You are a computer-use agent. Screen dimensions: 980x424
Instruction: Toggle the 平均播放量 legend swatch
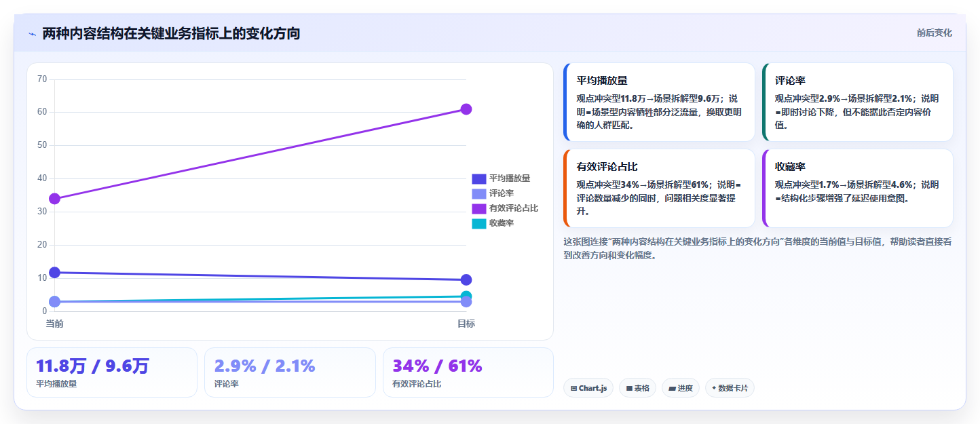point(479,178)
